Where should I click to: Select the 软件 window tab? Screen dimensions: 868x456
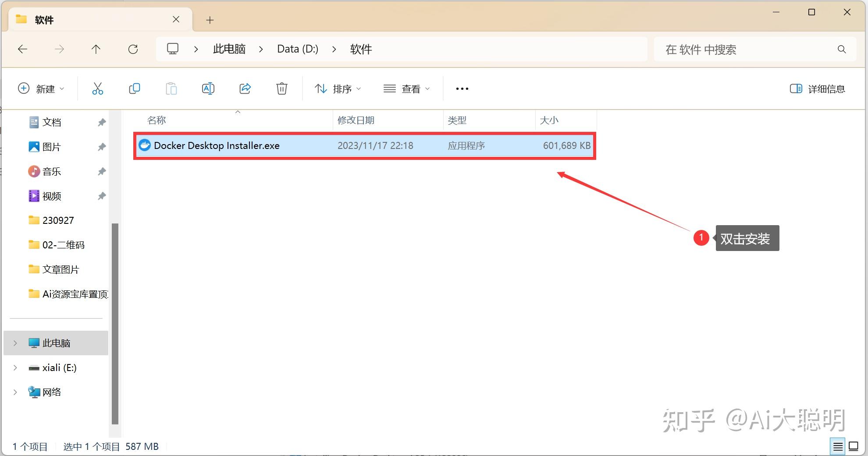tap(101, 20)
